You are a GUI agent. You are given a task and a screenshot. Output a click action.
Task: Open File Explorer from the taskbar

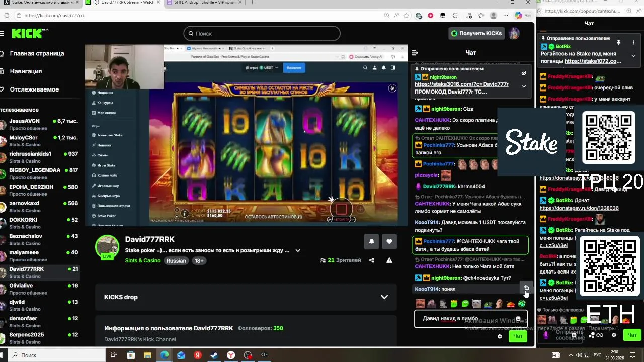[147, 355]
